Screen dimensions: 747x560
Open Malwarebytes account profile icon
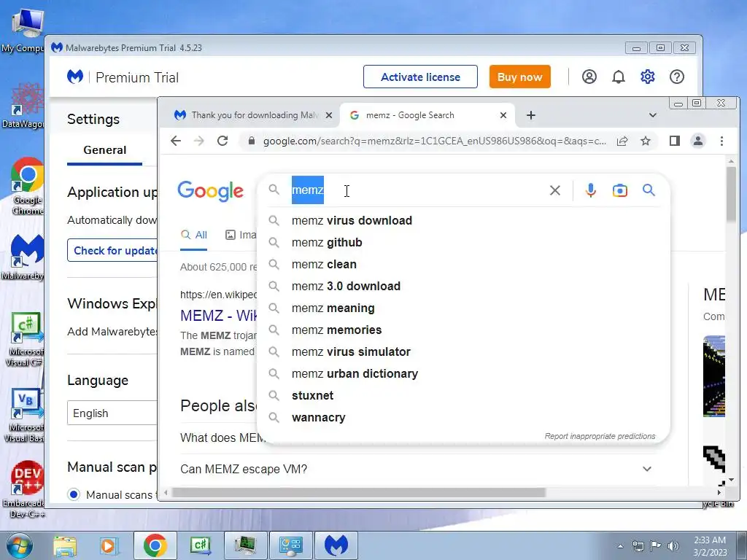(x=589, y=77)
